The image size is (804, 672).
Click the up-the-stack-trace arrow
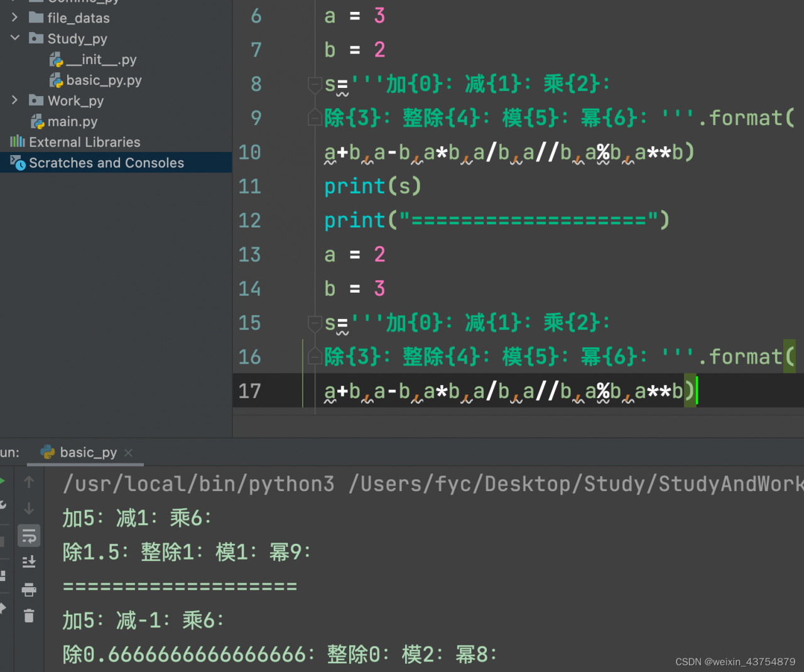click(29, 482)
